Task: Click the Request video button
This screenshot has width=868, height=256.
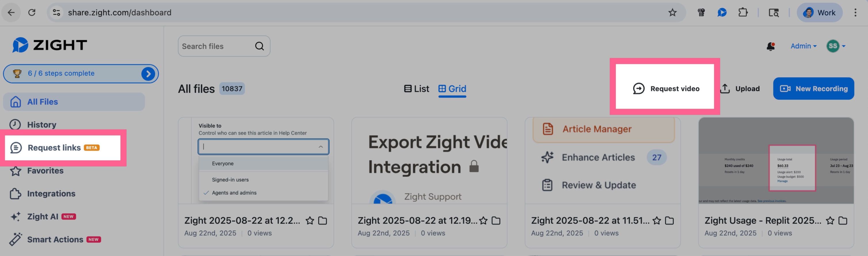Action: tap(666, 89)
